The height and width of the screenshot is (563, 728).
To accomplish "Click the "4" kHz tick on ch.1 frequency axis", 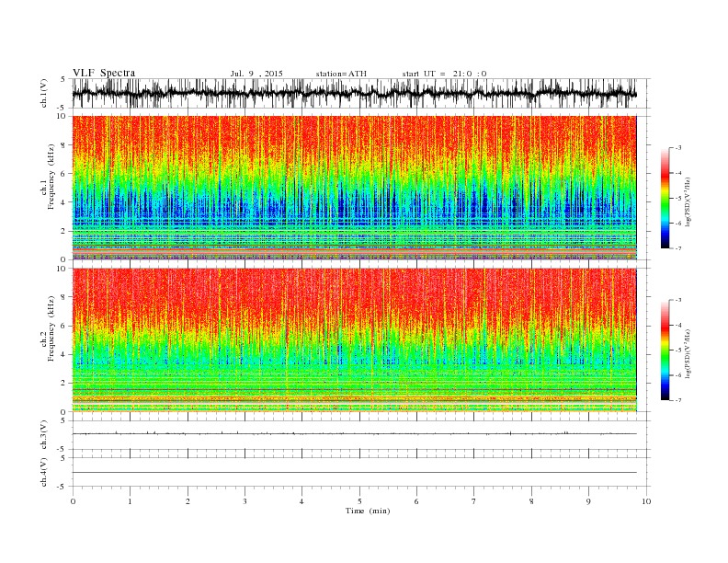I will coord(64,202).
